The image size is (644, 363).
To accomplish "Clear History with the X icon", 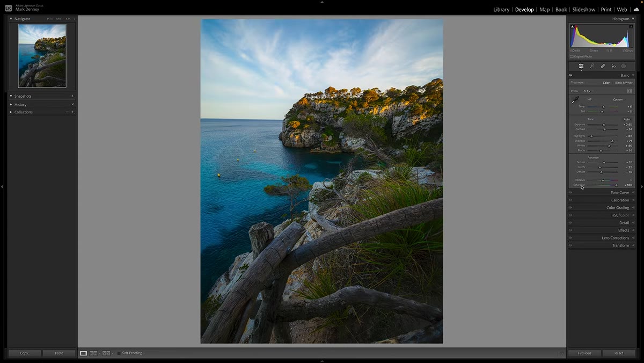I will coord(72,104).
